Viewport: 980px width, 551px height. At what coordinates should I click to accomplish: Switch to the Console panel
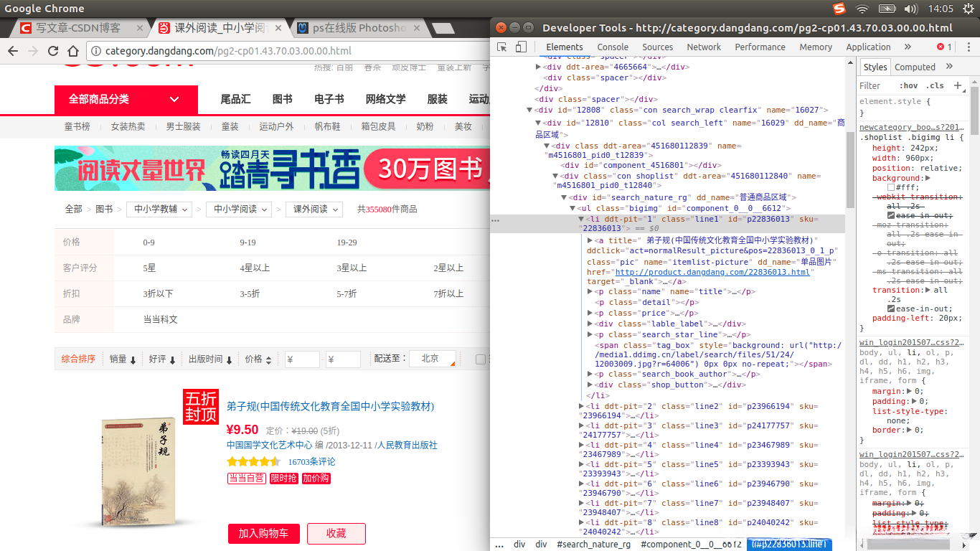pos(613,47)
